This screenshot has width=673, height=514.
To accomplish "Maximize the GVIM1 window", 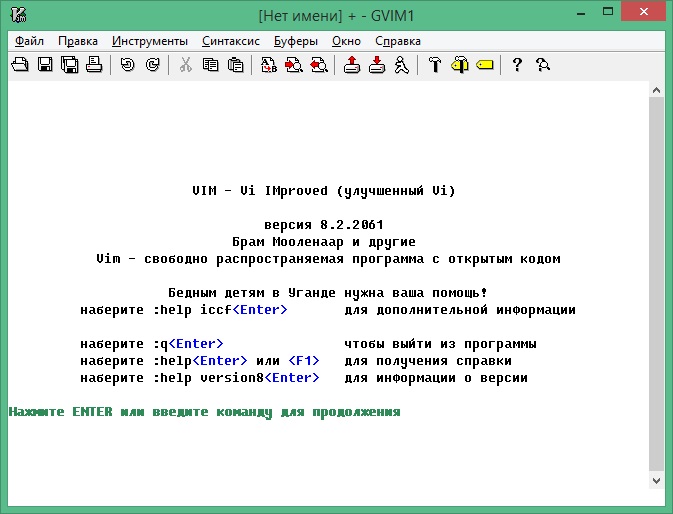I will (x=608, y=12).
